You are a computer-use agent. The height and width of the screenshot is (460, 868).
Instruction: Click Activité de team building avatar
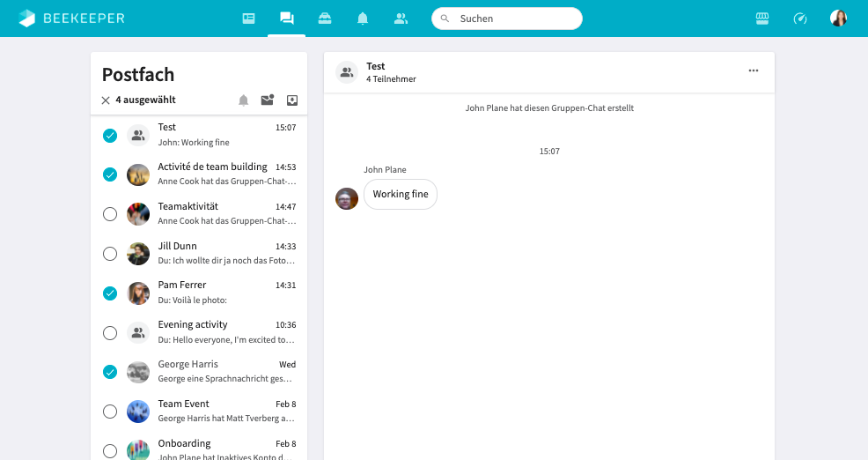tap(138, 174)
